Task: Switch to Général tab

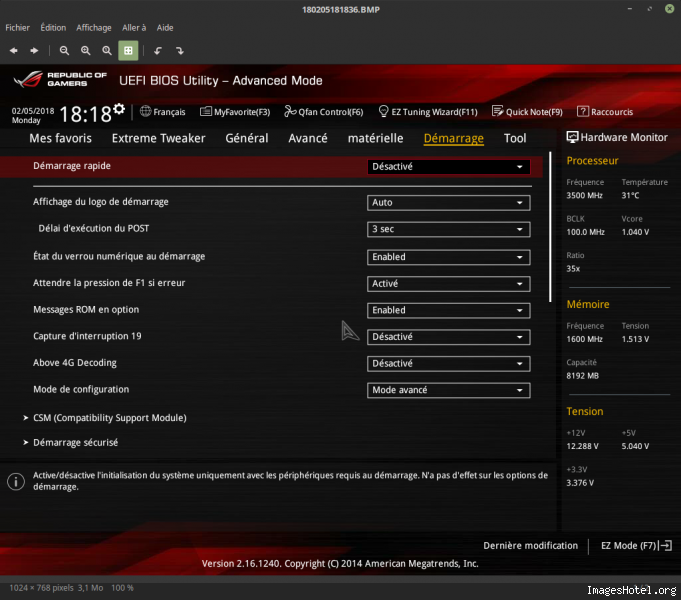Action: pos(247,138)
